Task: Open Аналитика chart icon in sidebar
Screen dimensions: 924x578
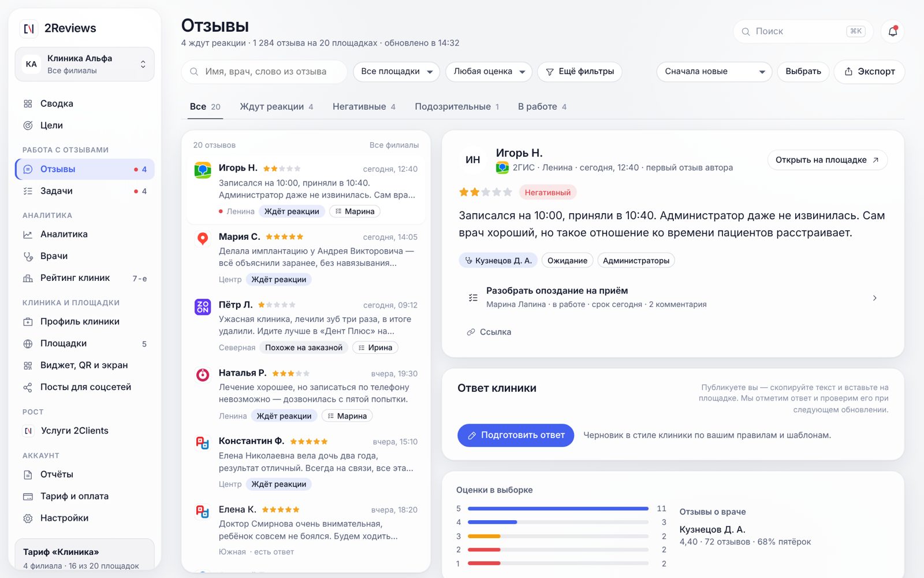Action: tap(28, 234)
